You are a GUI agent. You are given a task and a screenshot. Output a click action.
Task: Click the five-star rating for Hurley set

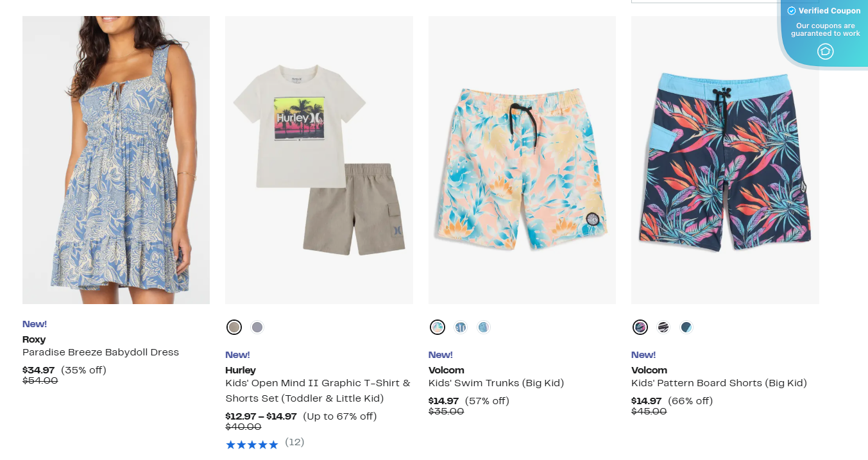point(251,444)
